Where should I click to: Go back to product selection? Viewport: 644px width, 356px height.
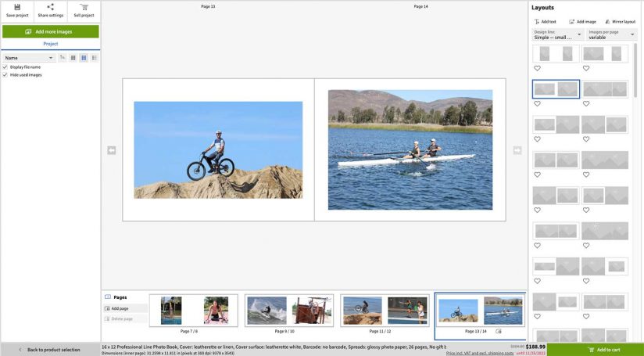tap(50, 350)
